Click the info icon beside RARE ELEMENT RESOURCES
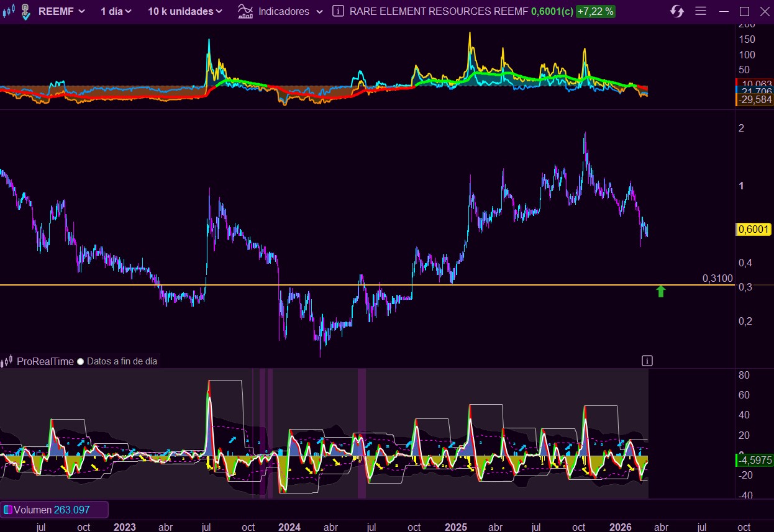Viewport: 774px width, 532px height. pyautogui.click(x=338, y=11)
